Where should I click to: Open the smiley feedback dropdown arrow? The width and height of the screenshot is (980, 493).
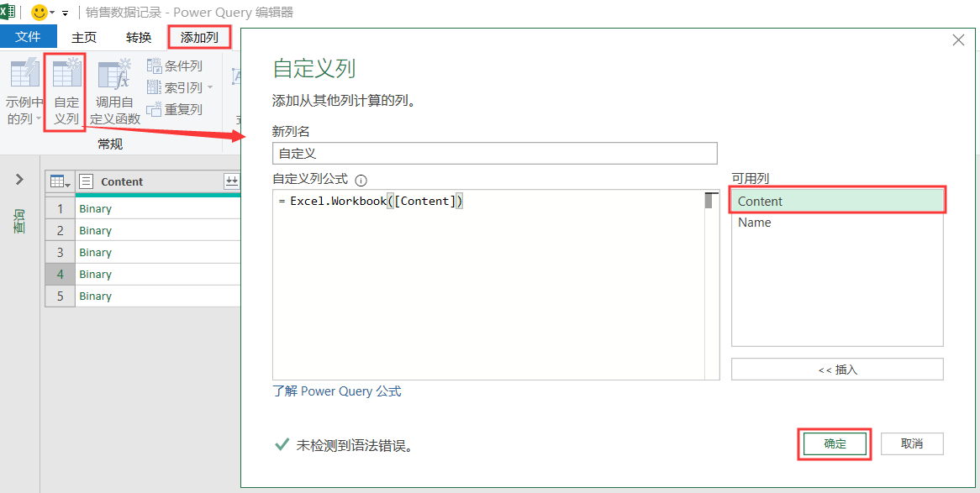coord(52,13)
